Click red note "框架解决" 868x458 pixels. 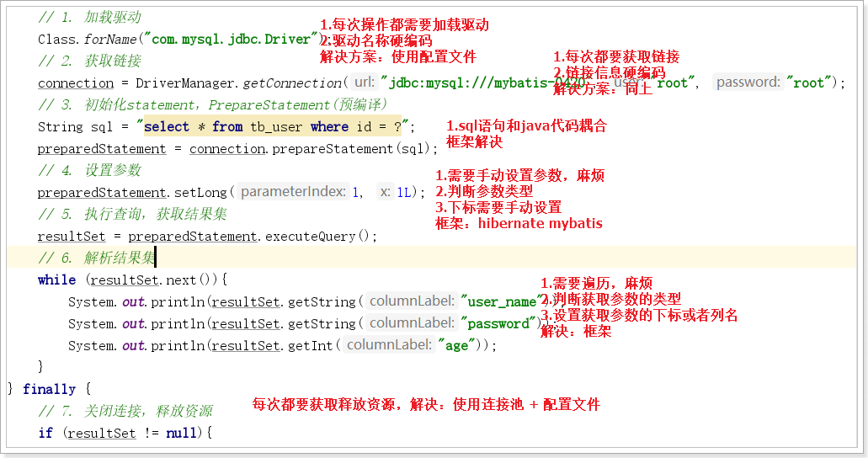[x=474, y=141]
